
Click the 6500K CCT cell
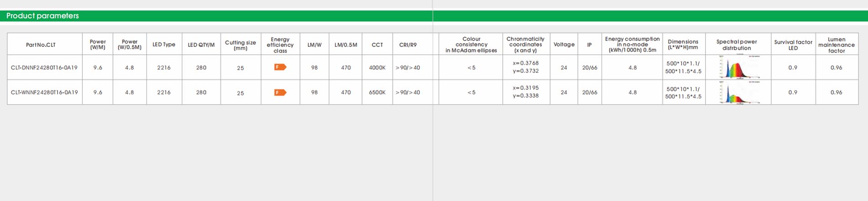377,92
